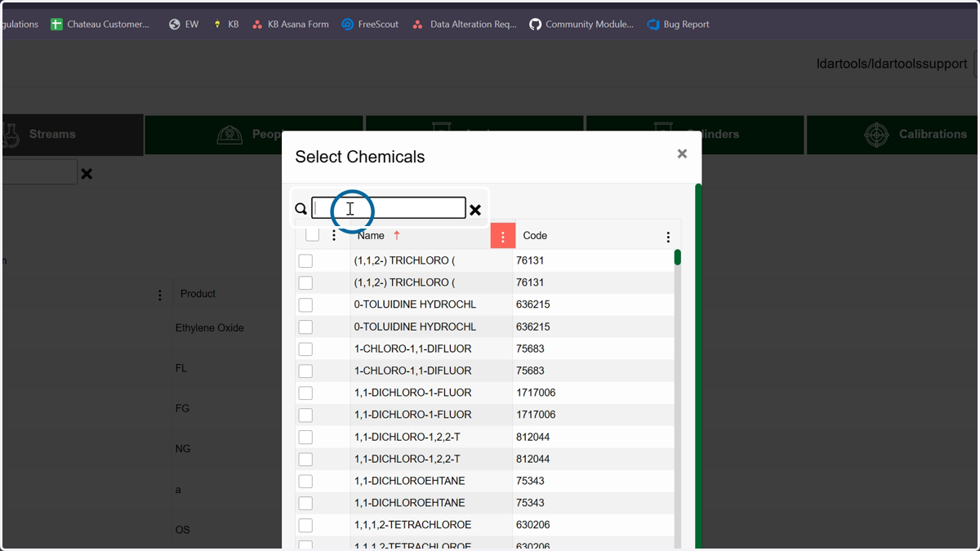The image size is (980, 551).
Task: Sort by the Code column header
Action: click(x=535, y=236)
